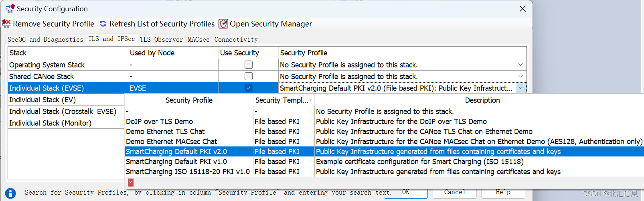Click the Cancel button
This screenshot has width=644, height=201.
[x=455, y=192]
